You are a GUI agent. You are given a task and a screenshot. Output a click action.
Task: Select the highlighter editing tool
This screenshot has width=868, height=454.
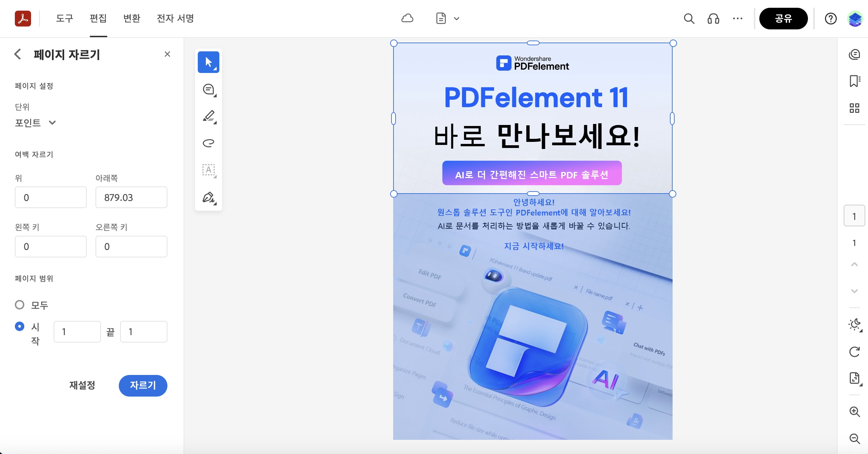[208, 116]
